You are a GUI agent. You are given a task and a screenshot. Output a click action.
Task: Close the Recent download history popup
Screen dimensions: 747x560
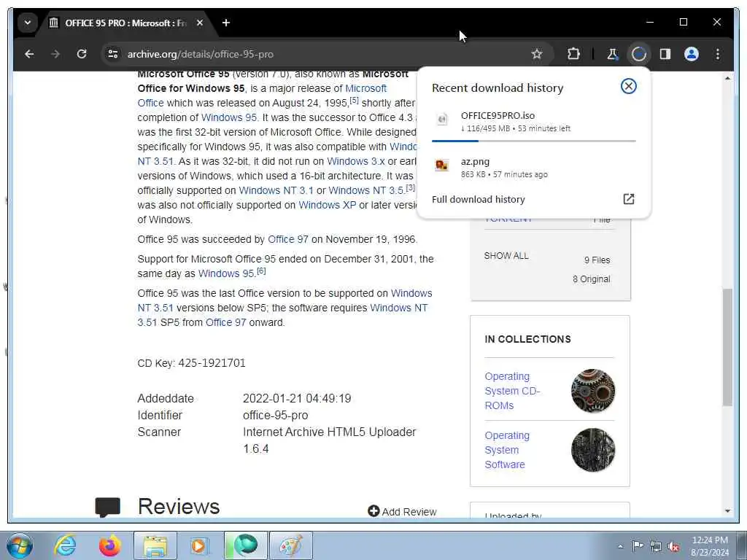[x=628, y=86]
